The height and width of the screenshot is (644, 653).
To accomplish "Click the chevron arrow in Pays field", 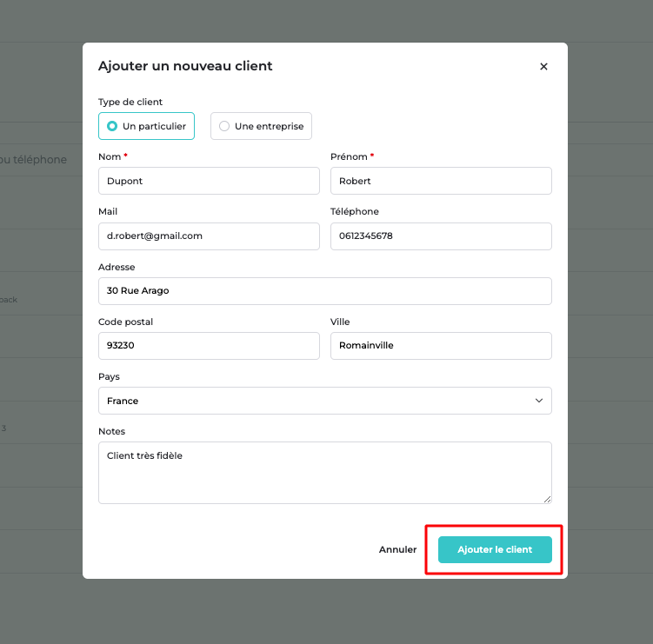I will pos(539,401).
